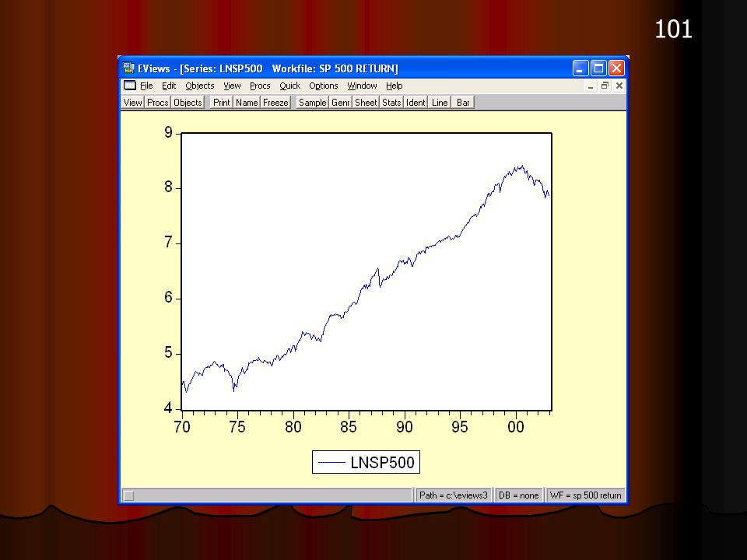This screenshot has height=560, width=747.
Task: Click the EViews application icon in title bar
Action: click(x=128, y=68)
